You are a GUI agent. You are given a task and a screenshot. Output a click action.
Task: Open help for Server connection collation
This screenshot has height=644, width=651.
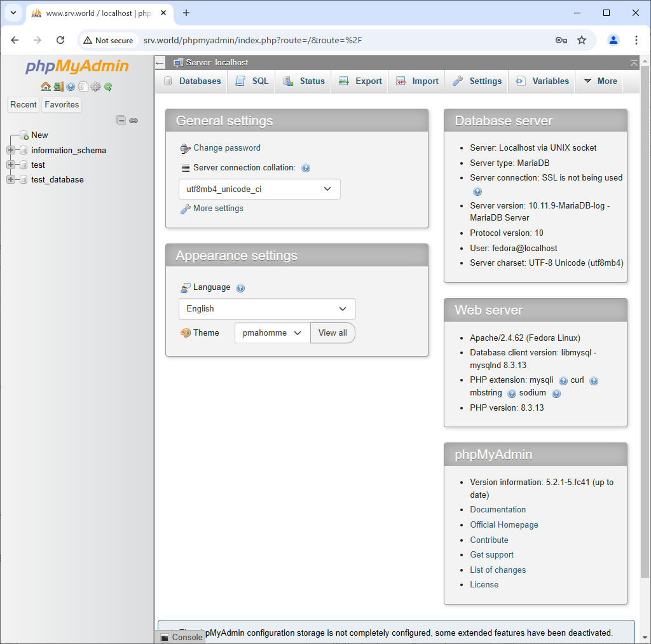click(306, 168)
